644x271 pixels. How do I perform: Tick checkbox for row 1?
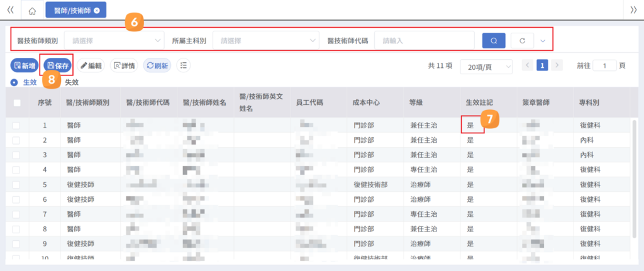tap(16, 126)
